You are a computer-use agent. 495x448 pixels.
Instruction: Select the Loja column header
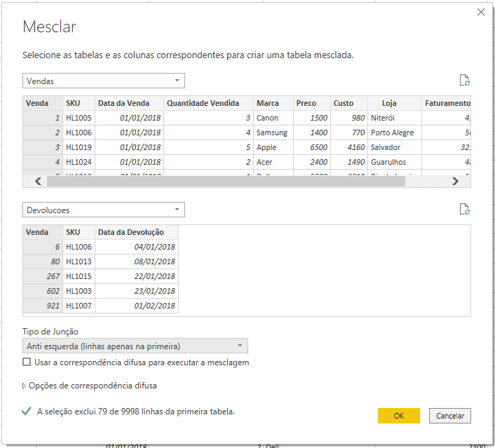[x=389, y=103]
